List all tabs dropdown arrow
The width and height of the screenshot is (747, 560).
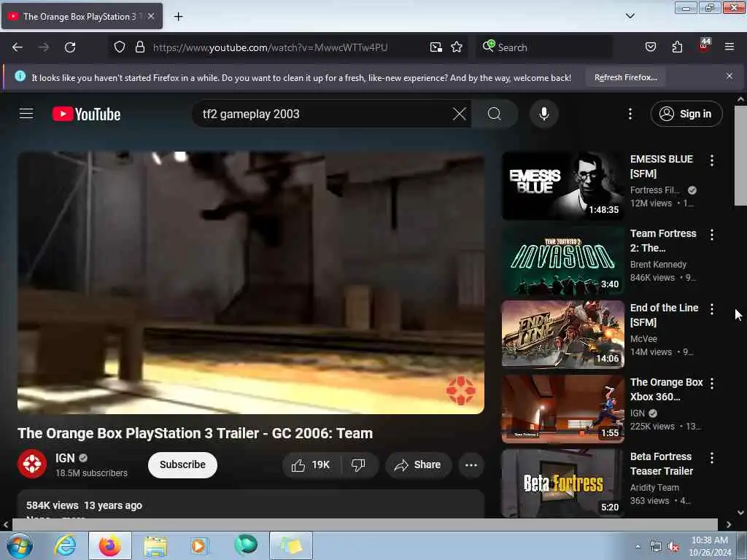pyautogui.click(x=630, y=16)
